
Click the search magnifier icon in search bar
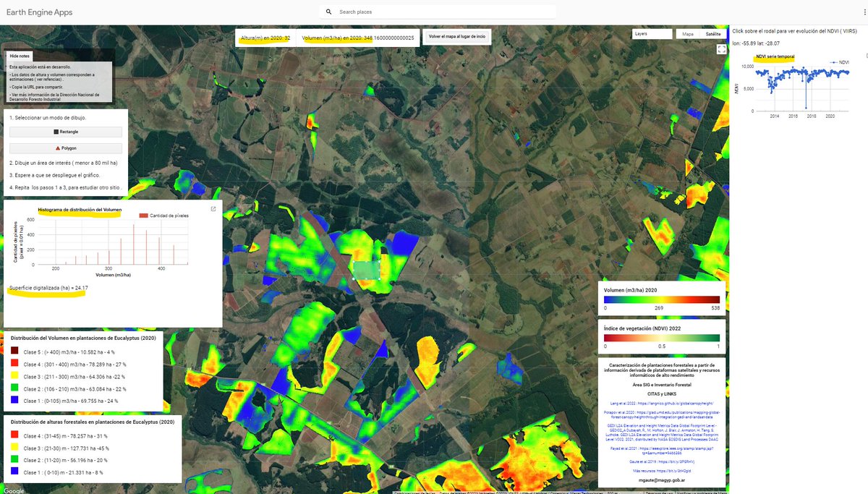[x=328, y=12]
